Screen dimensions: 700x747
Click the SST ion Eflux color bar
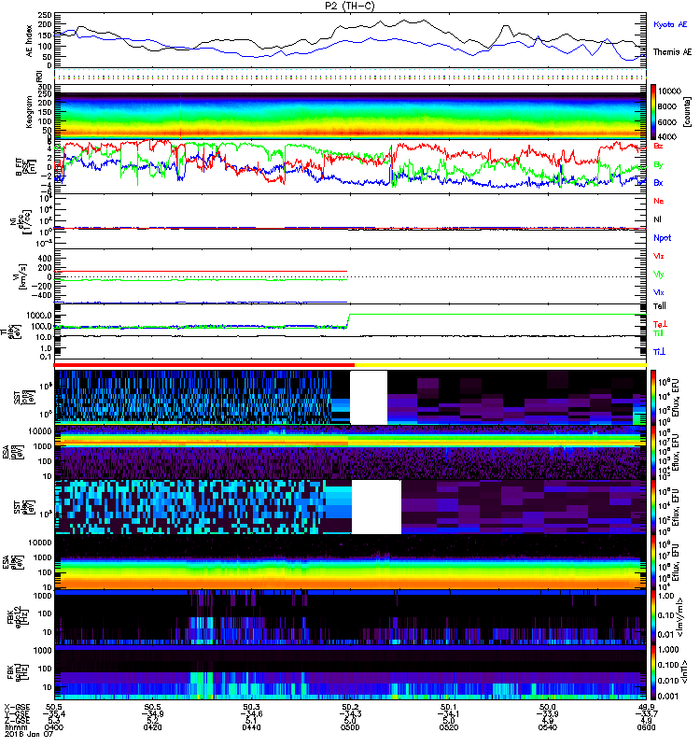[652, 398]
